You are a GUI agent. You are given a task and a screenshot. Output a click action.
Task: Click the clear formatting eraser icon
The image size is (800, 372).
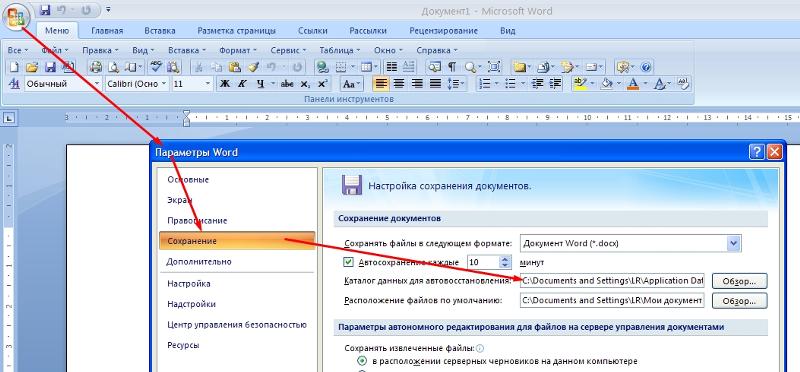[684, 83]
